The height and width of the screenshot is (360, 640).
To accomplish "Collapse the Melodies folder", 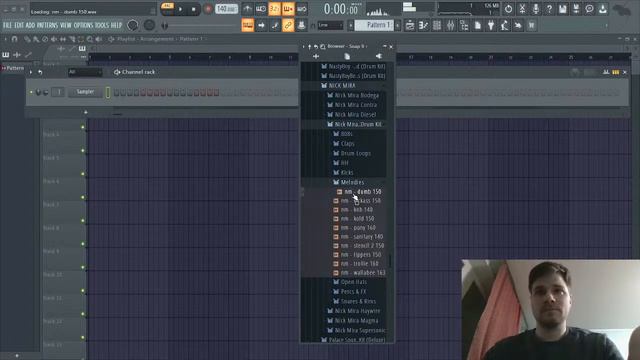I will coord(352,182).
